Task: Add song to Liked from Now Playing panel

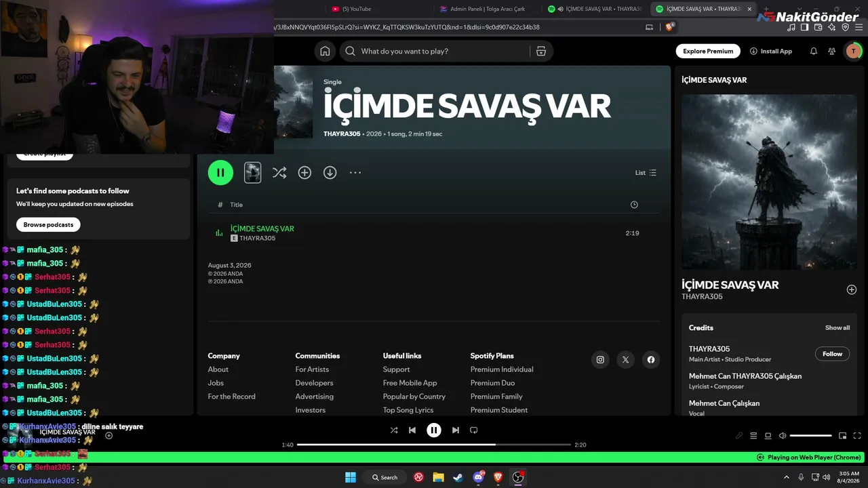Action: 852,290
